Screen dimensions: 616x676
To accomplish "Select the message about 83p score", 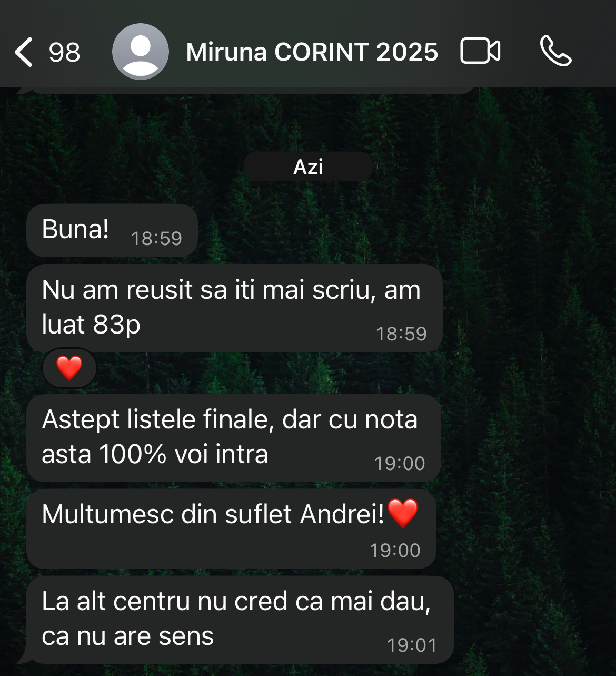I will coord(234,308).
